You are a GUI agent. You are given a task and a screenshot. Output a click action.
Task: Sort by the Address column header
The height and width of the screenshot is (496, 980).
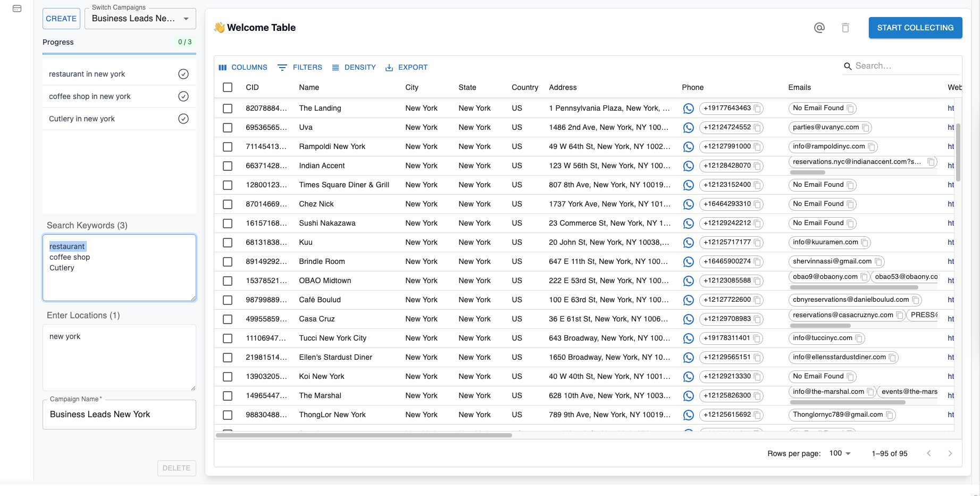pos(563,87)
